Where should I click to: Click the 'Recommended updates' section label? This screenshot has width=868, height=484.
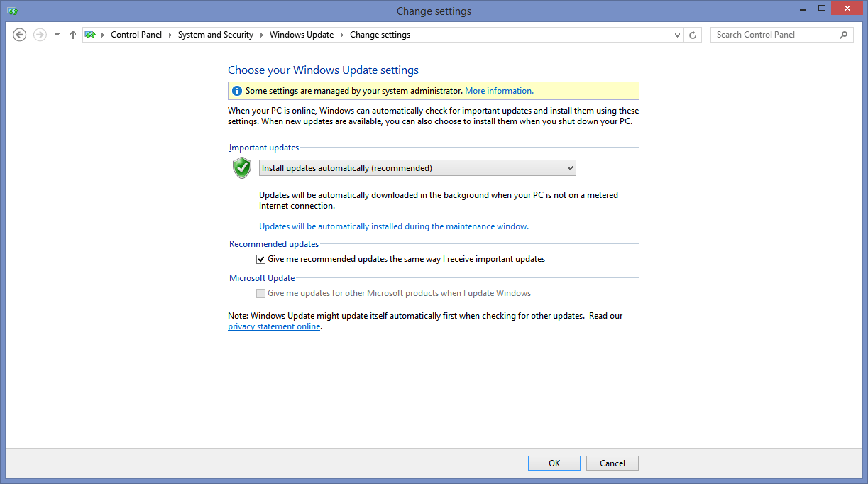[x=274, y=244]
